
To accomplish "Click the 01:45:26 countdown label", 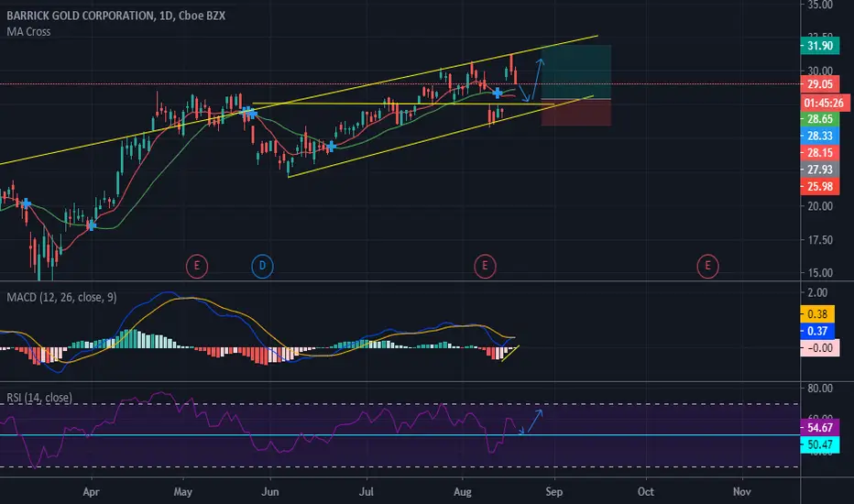I will (824, 103).
